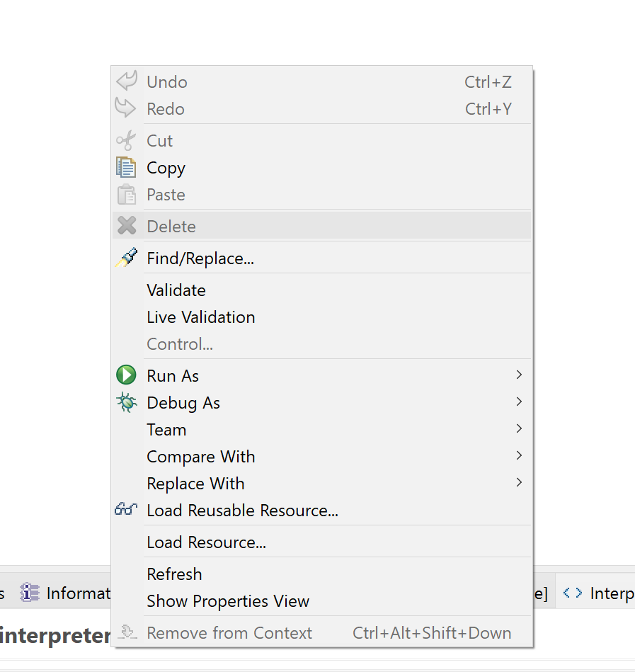
Task: Click the Debug As bug icon
Action: click(x=126, y=403)
